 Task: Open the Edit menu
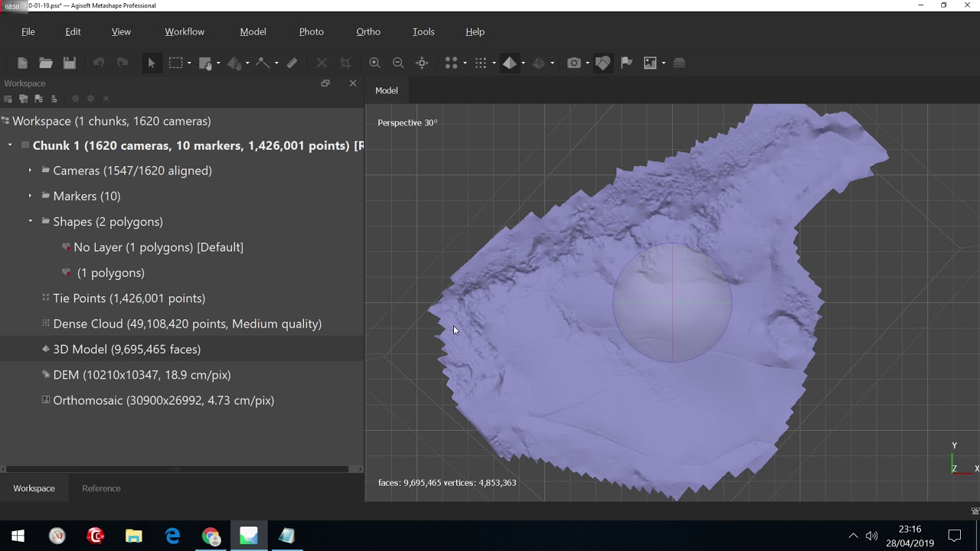[x=73, y=31]
